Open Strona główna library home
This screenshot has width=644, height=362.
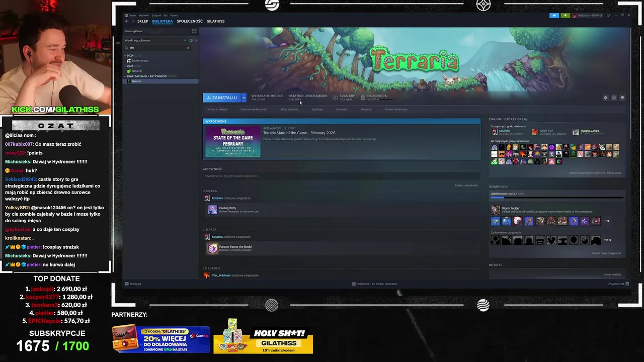[x=133, y=31]
